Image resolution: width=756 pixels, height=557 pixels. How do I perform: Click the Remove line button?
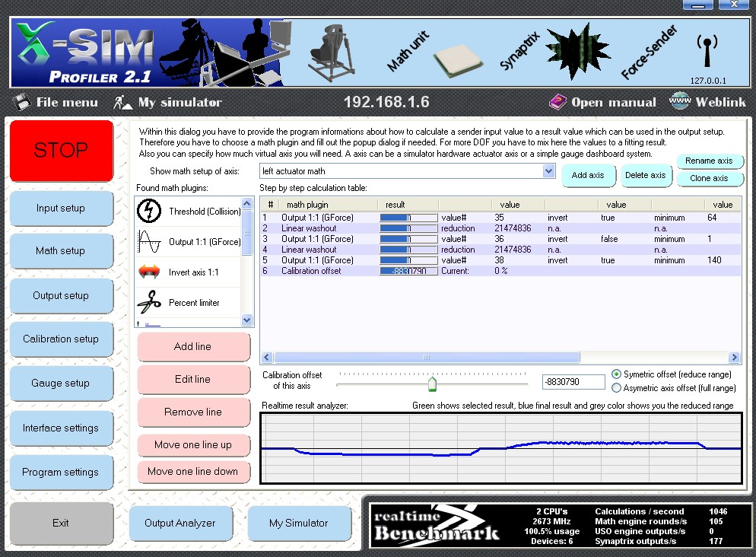click(x=193, y=412)
